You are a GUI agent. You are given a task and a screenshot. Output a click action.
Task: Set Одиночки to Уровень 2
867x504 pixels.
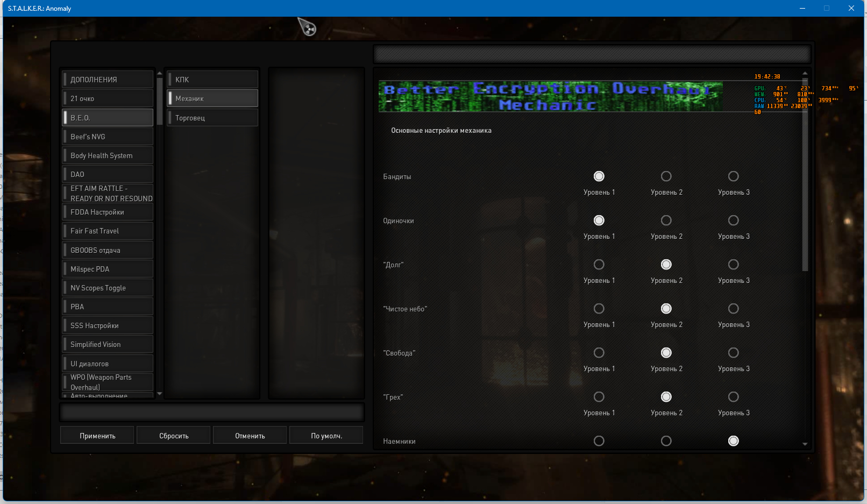pyautogui.click(x=666, y=221)
